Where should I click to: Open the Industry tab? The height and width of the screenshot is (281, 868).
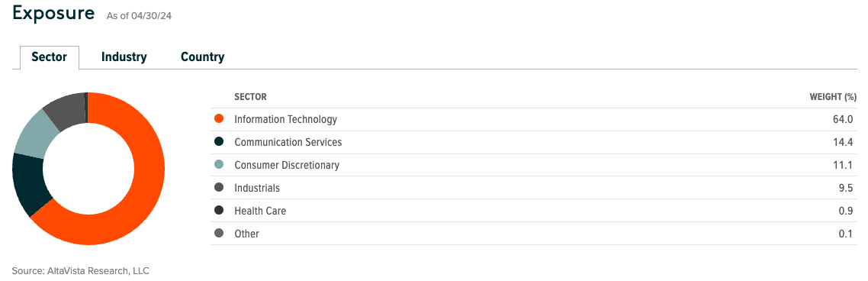click(x=124, y=57)
